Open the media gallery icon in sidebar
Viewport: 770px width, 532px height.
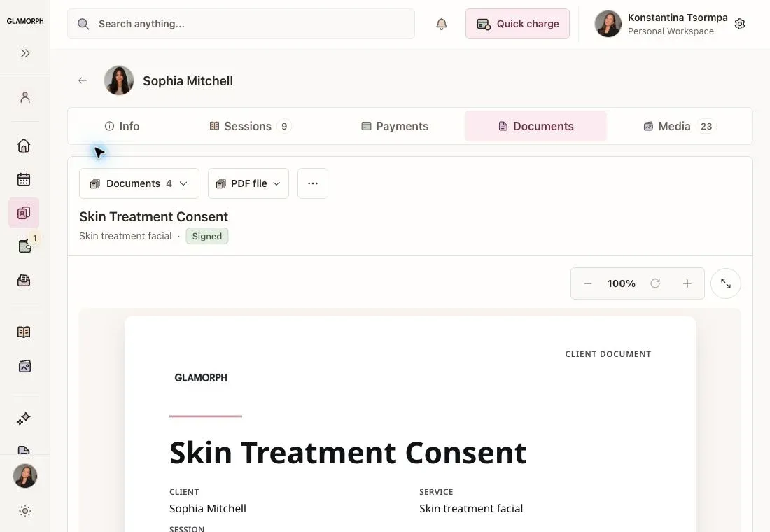click(x=24, y=367)
